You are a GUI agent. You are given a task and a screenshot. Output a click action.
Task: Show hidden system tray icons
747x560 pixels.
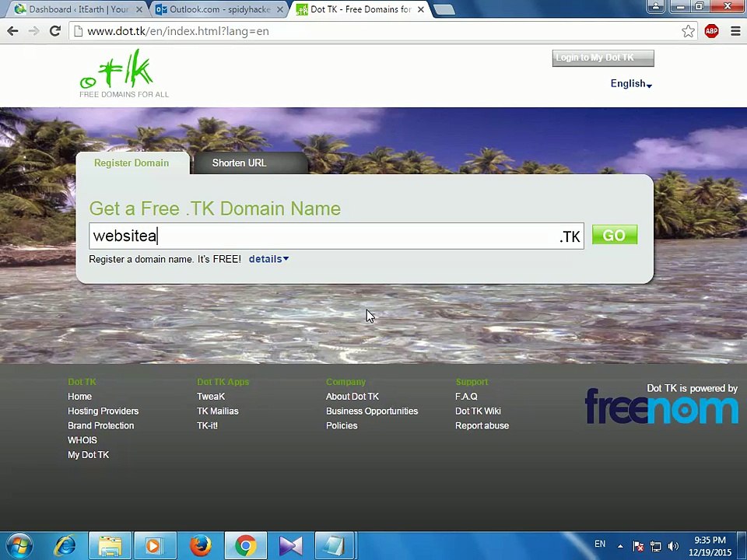coord(620,546)
